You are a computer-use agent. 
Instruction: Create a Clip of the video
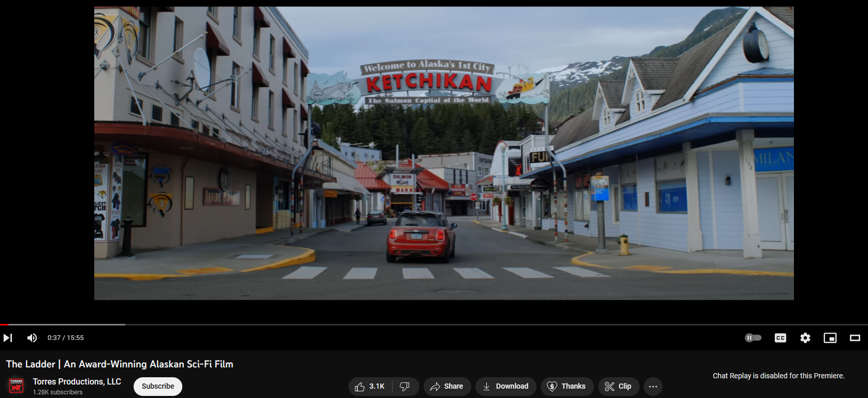pos(618,387)
